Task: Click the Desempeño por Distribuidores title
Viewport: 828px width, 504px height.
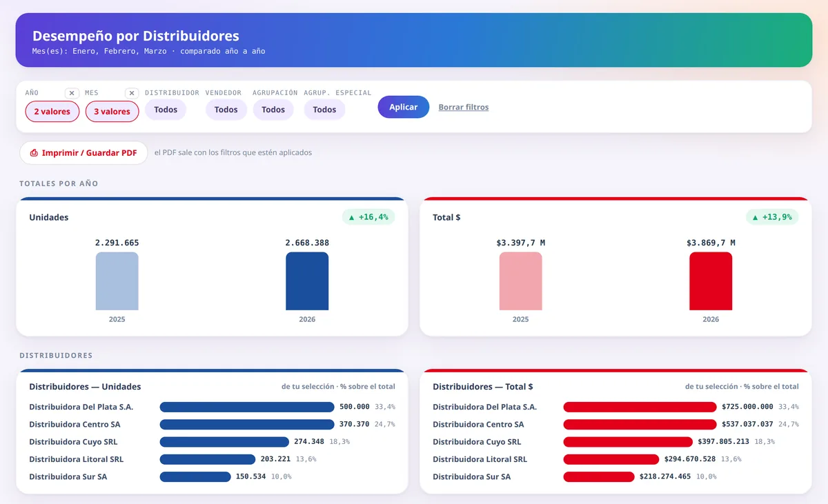Action: 136,36
